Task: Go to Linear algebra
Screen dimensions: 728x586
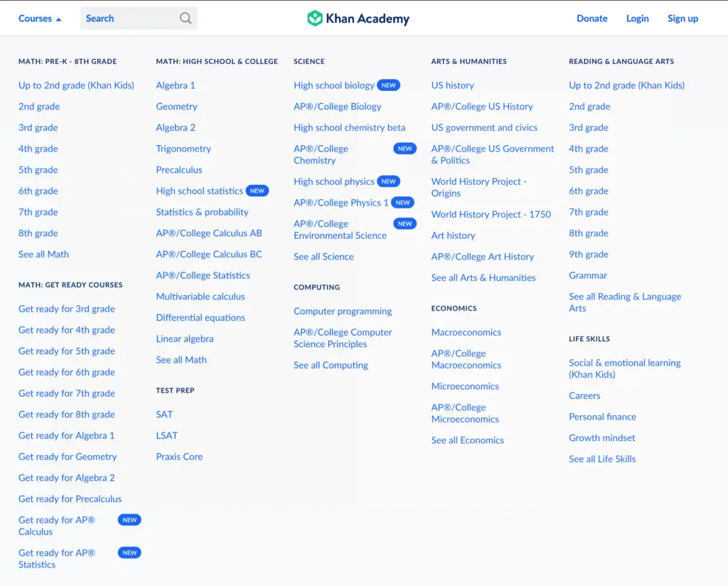Action: pyautogui.click(x=185, y=339)
